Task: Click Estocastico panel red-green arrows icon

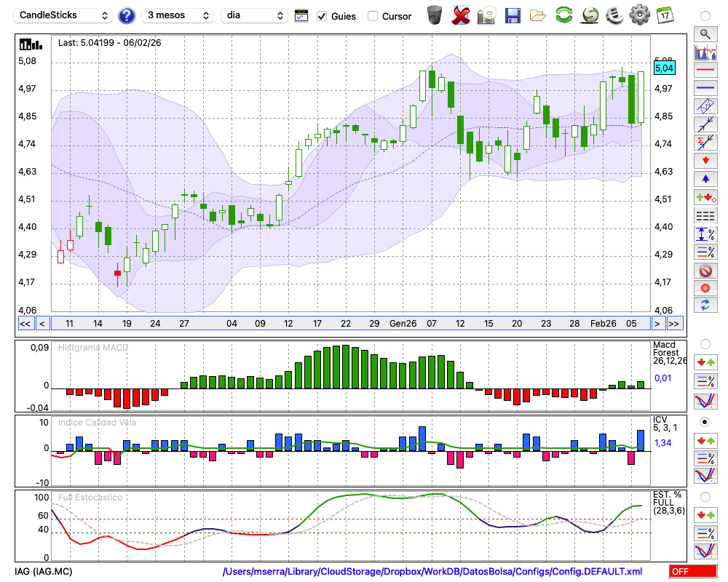Action: [x=705, y=514]
